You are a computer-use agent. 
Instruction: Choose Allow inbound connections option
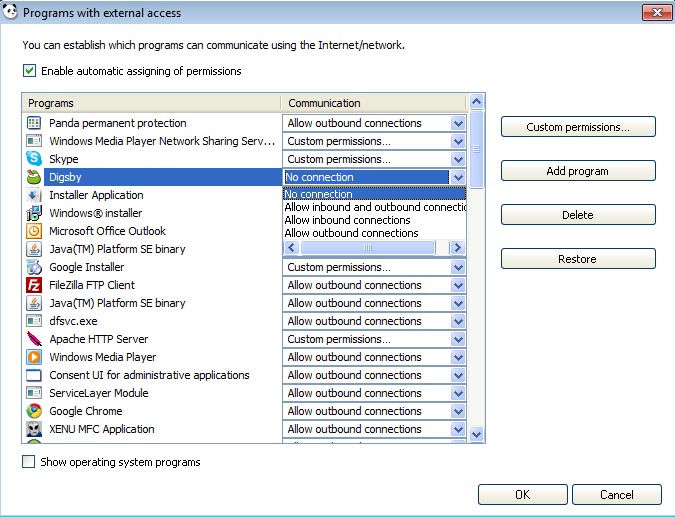[x=375, y=220]
